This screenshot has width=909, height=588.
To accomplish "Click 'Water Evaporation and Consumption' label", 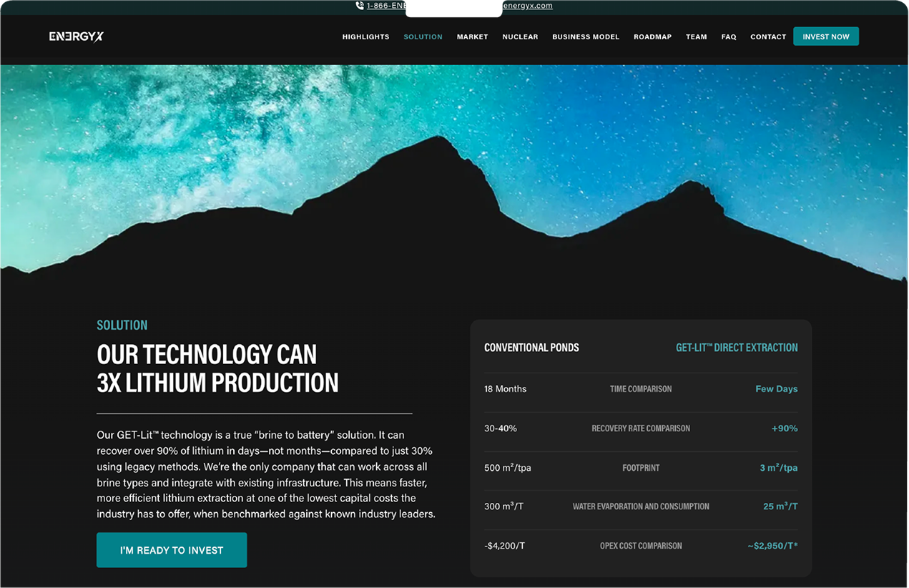I will tap(641, 506).
